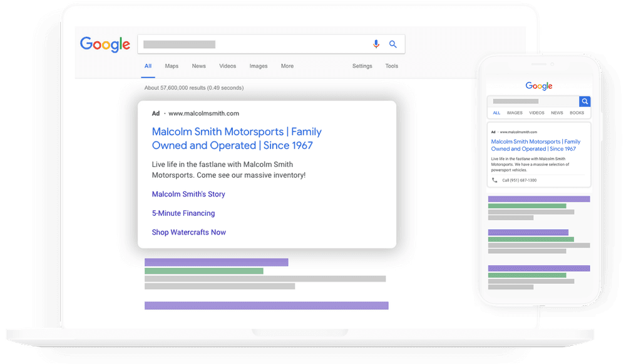
Task: Click the Ad label in the desktop ad
Action: 156,114
